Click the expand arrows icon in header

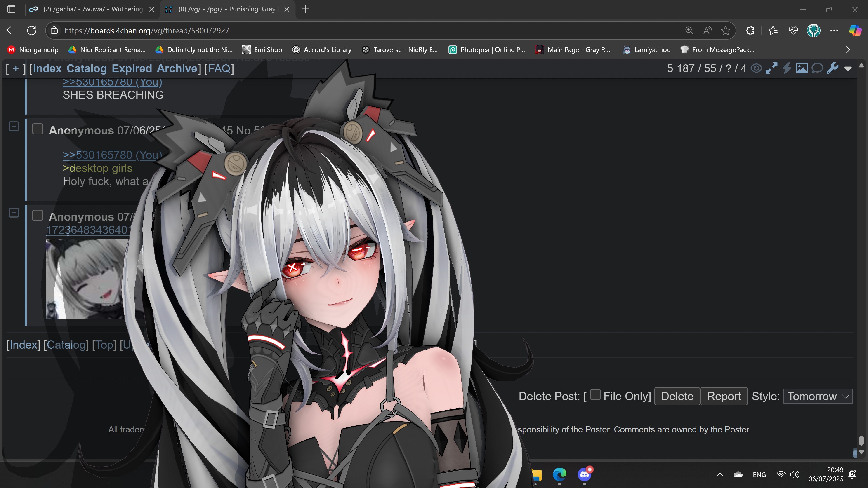point(771,68)
